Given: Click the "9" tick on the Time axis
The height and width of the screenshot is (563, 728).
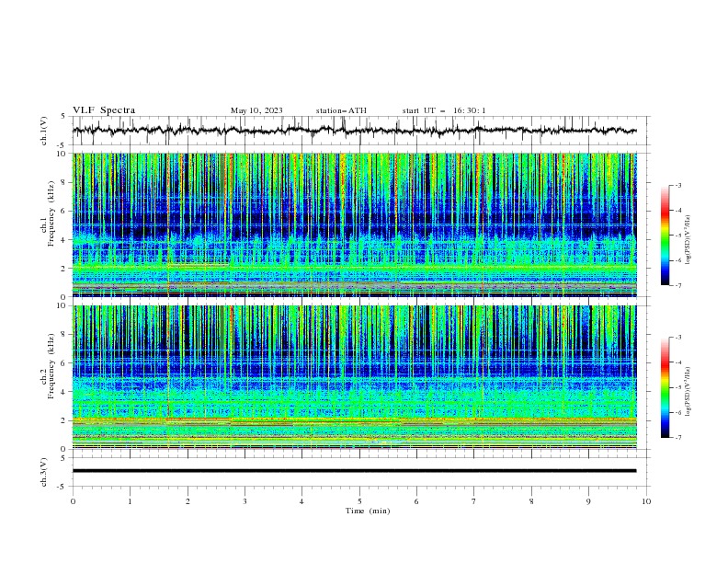Looking at the screenshot, I should pyautogui.click(x=588, y=501).
